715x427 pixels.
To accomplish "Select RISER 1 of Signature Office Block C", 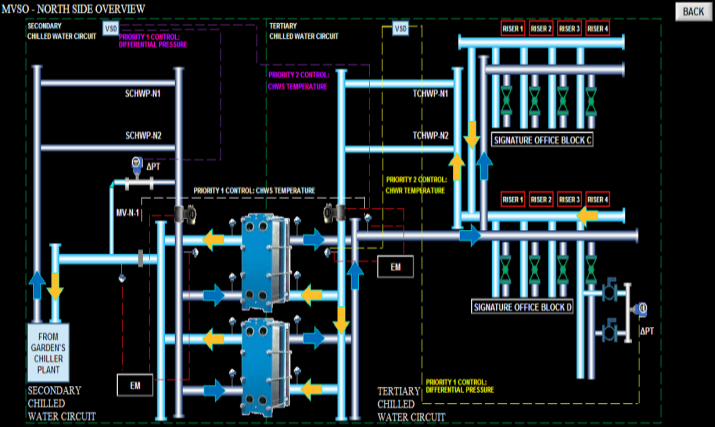I will pos(513,29).
